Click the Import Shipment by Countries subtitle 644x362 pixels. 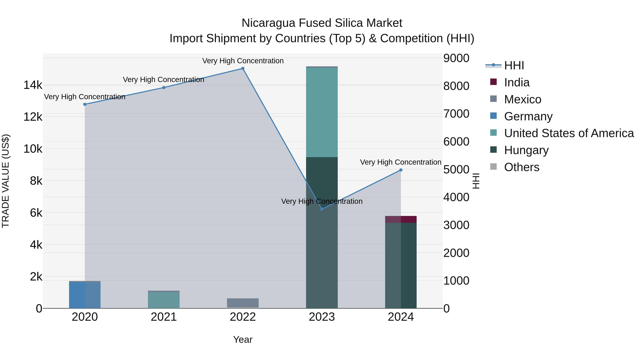[322, 38]
